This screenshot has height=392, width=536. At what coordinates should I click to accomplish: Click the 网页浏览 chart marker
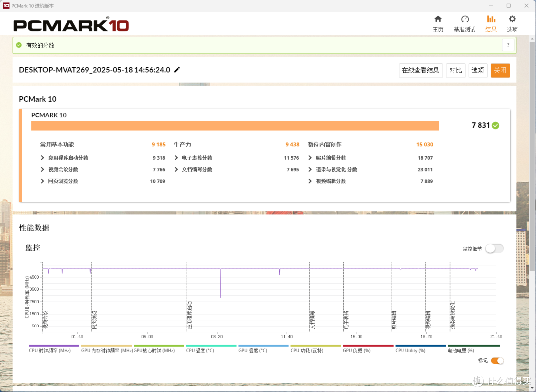94,320
